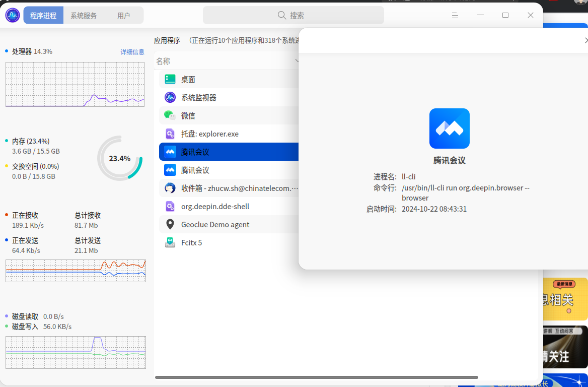Select the Fcitx 5 row text

[192, 242]
